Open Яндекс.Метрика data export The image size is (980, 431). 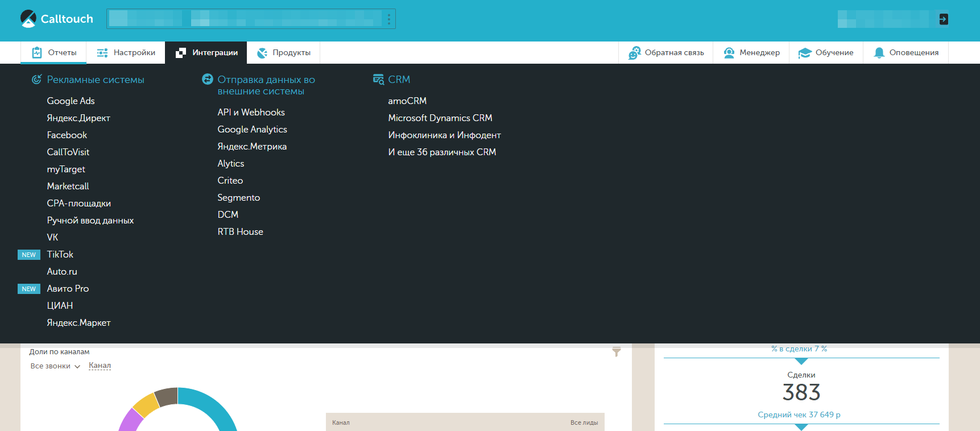pos(251,146)
